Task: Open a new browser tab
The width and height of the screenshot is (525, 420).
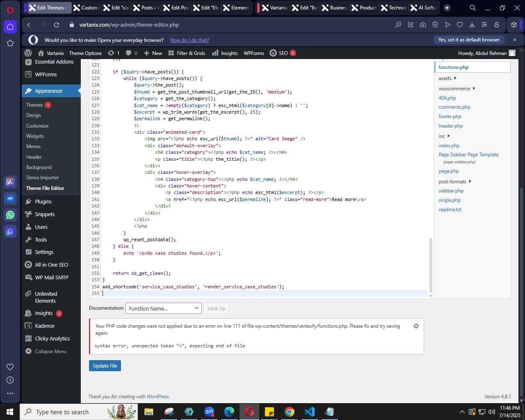Action: (x=447, y=8)
